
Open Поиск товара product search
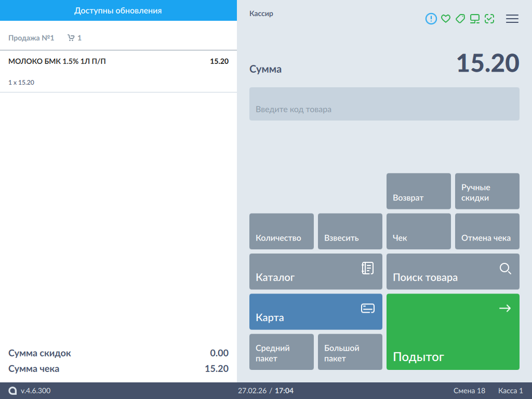click(x=453, y=271)
